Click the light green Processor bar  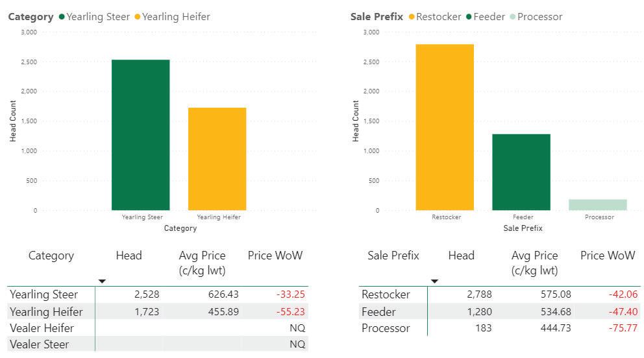click(597, 205)
